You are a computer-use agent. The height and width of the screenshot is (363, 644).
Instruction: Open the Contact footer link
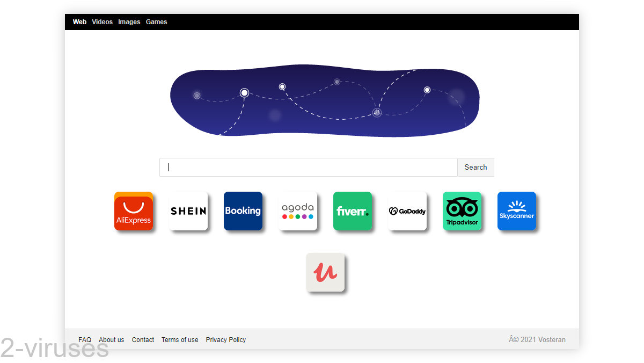pyautogui.click(x=143, y=340)
